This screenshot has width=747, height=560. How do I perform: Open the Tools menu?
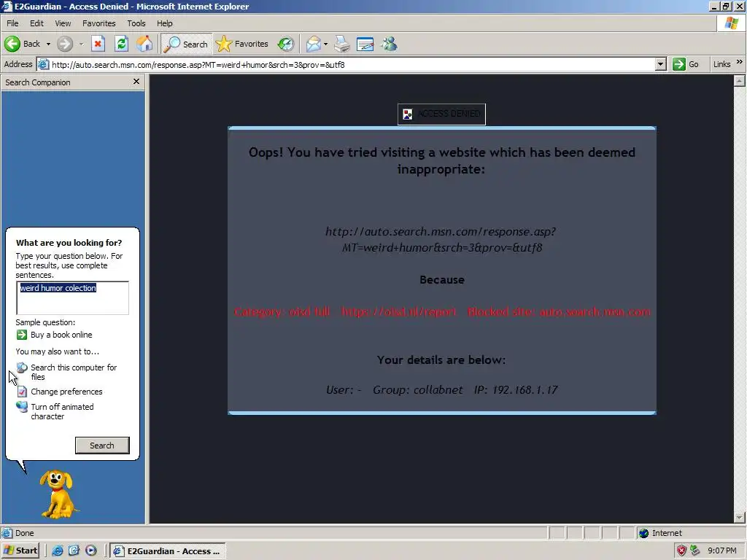point(136,23)
